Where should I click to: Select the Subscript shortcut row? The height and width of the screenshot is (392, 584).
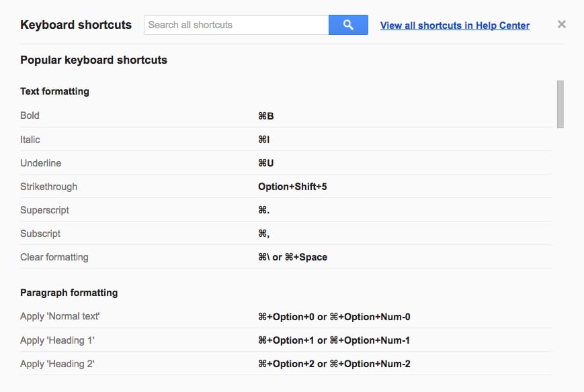tap(286, 233)
